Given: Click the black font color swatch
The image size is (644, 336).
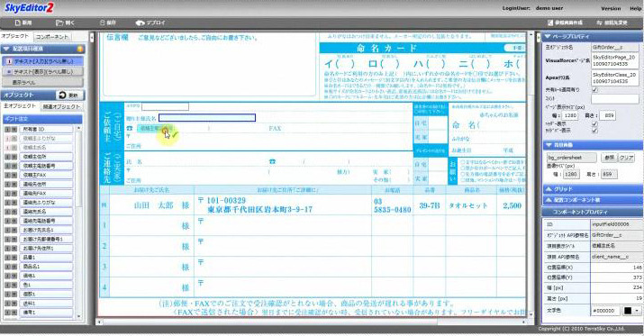Looking at the screenshot, I should (x=628, y=311).
